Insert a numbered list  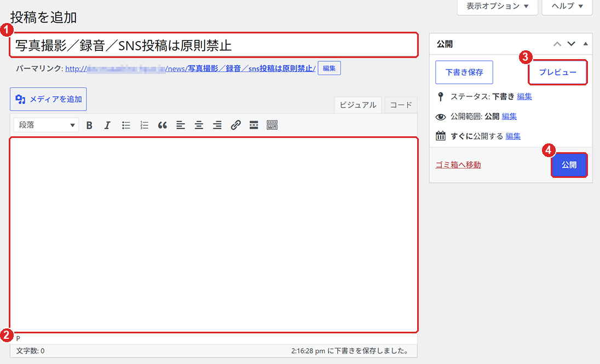[145, 125]
